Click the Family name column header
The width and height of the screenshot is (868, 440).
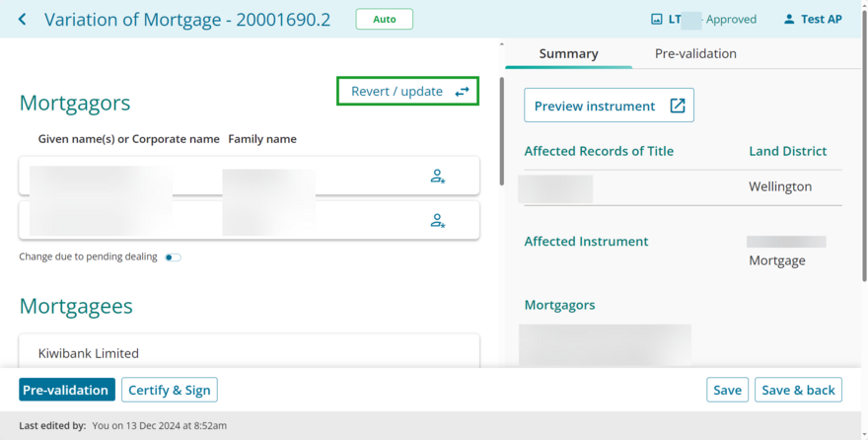[x=262, y=139]
